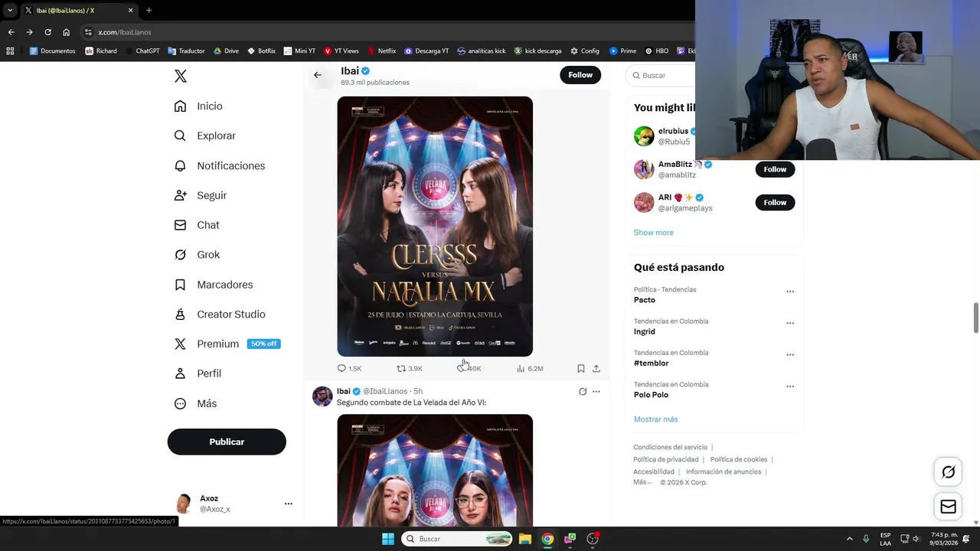Open Política de privacidad link

pos(665,459)
